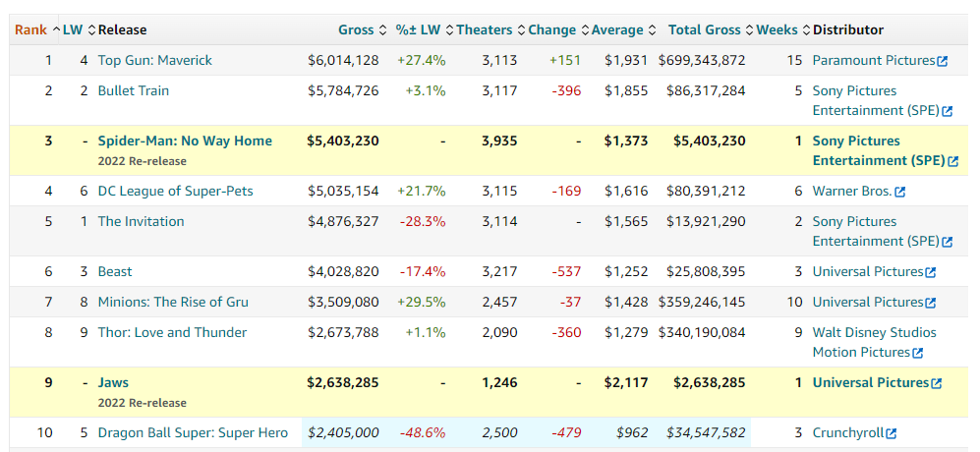Select total gross $34,547,582
The width and height of the screenshot is (980, 452).
click(x=707, y=433)
